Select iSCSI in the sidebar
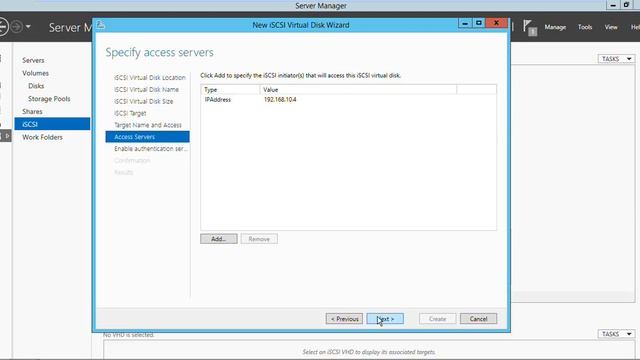This screenshot has width=640, height=360. (x=52, y=124)
